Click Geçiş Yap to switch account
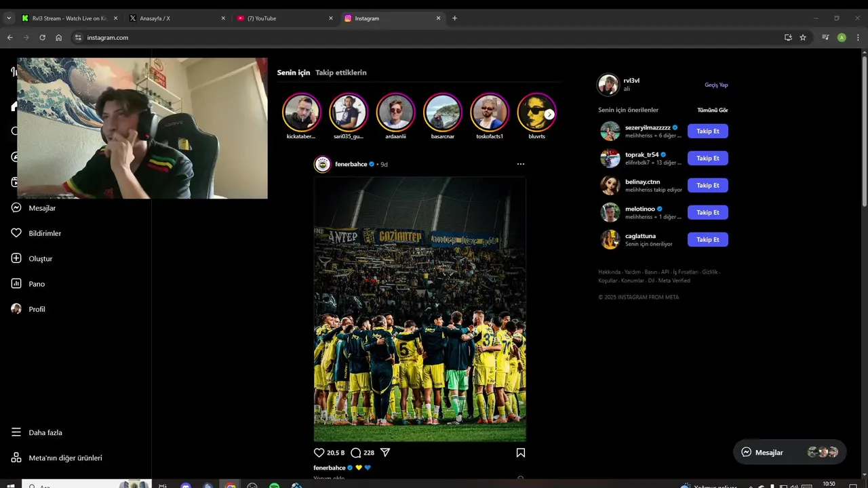 pos(716,85)
